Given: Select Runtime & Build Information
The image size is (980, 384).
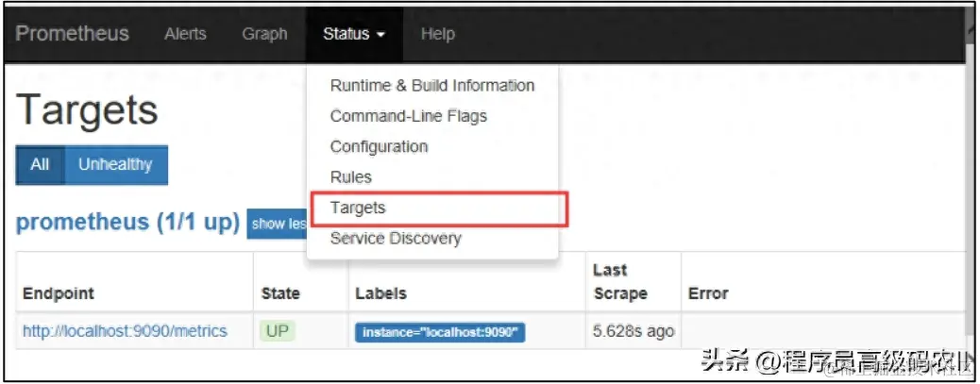Looking at the screenshot, I should [431, 86].
